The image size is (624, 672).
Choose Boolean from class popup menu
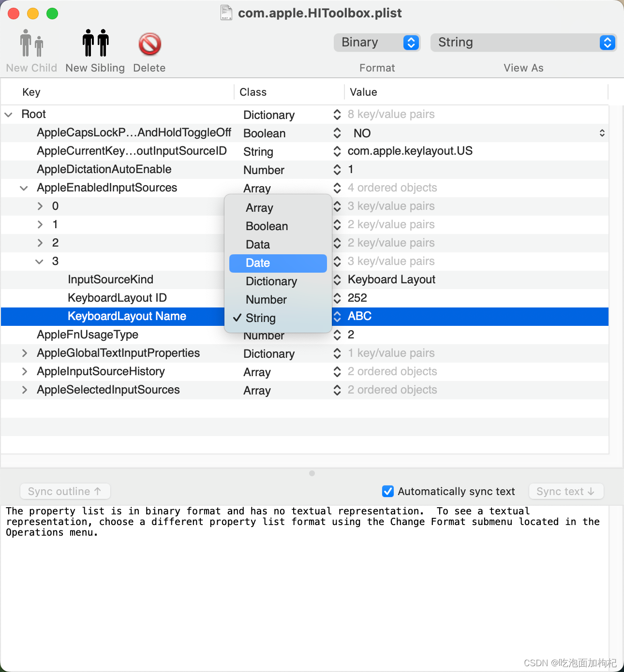coord(278,226)
